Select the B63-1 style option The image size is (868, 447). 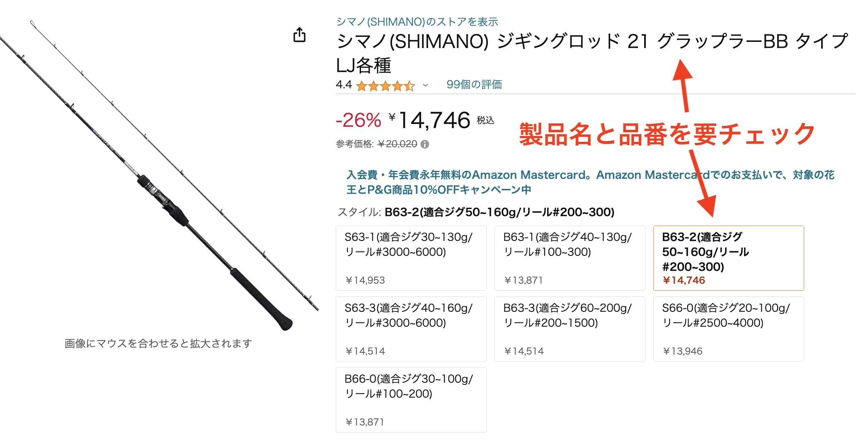[570, 258]
